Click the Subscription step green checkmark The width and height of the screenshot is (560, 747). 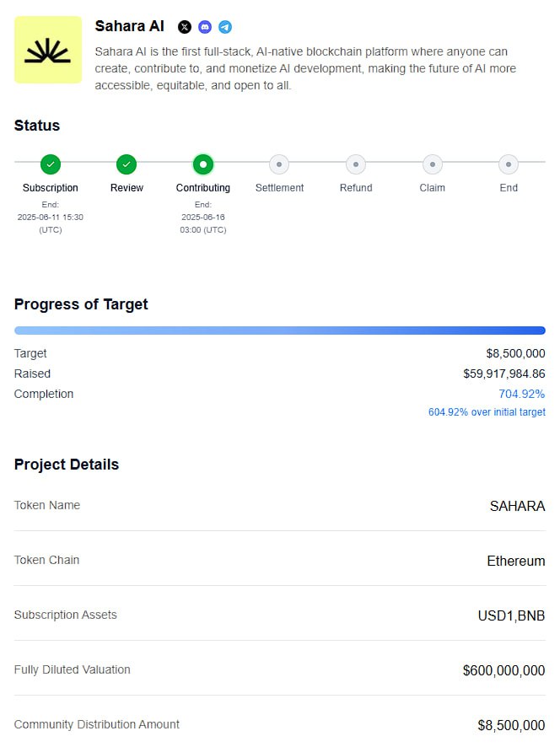(51, 164)
